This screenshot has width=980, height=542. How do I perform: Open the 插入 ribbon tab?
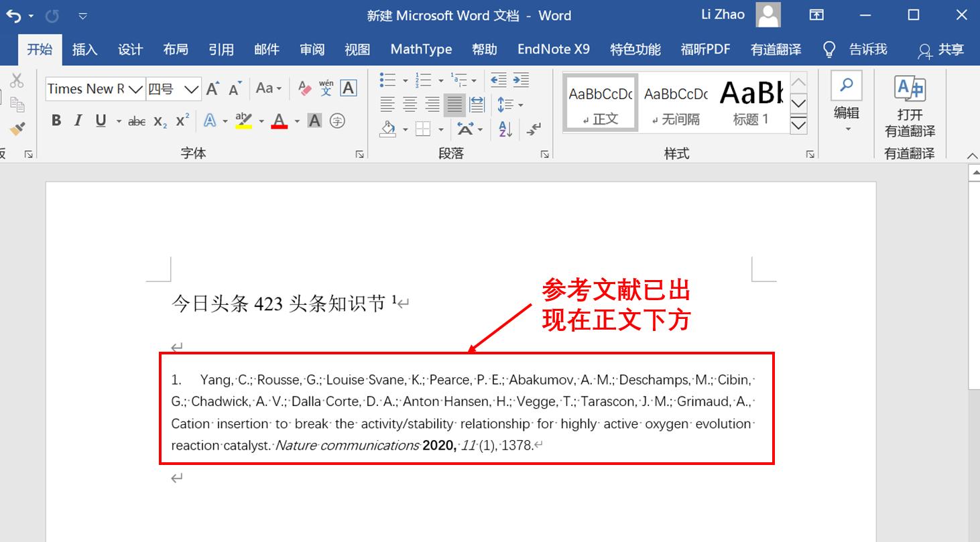pos(84,49)
